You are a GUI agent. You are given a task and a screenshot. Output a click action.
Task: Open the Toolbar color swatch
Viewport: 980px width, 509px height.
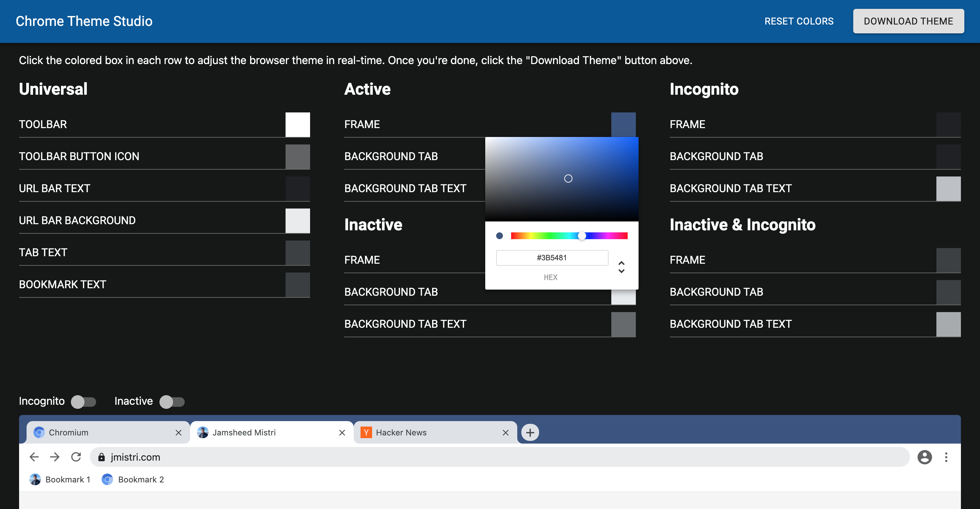(x=297, y=124)
